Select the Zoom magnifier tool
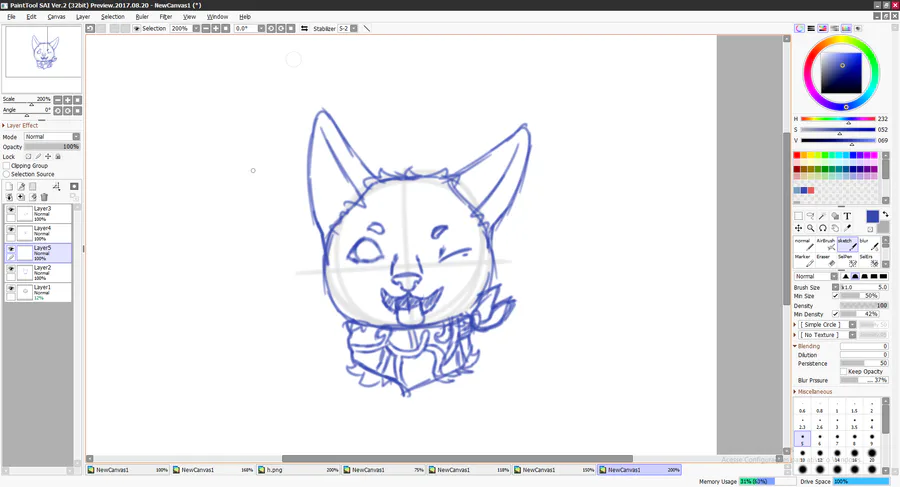This screenshot has height=487, width=900. [x=810, y=228]
